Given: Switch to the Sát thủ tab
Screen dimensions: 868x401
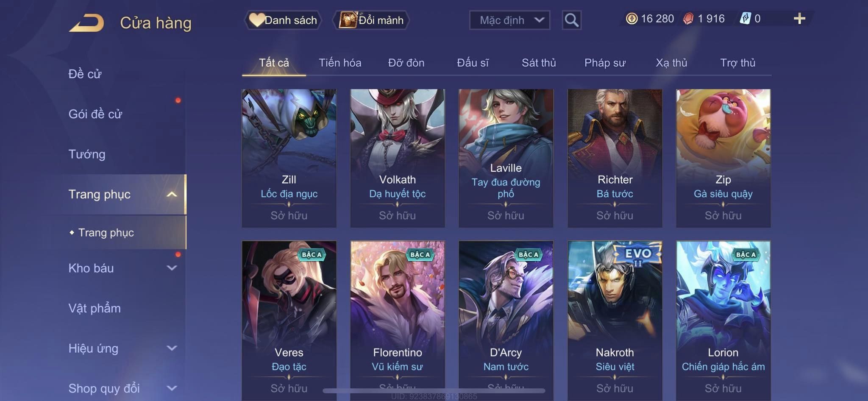Looking at the screenshot, I should click(x=539, y=63).
